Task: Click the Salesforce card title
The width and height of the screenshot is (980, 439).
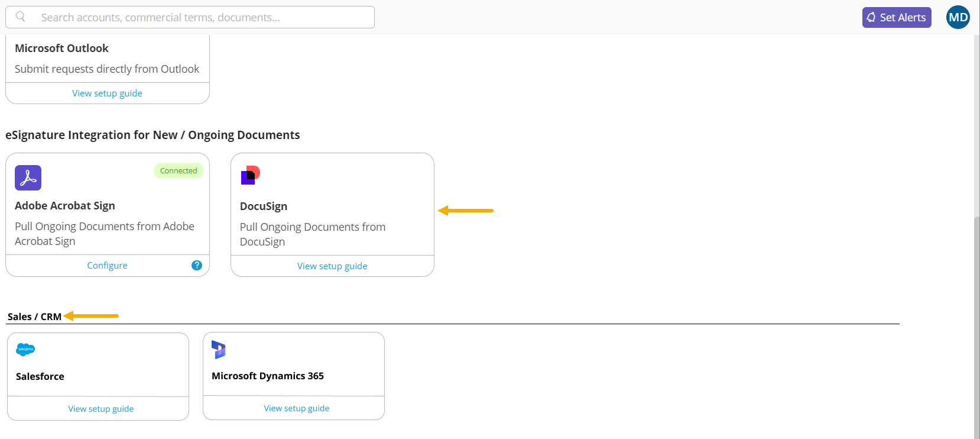Action: [40, 376]
